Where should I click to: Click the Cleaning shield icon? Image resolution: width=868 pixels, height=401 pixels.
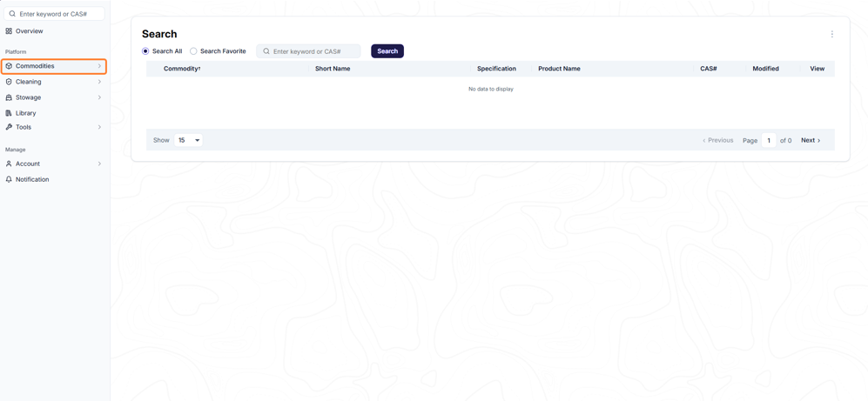click(x=9, y=81)
